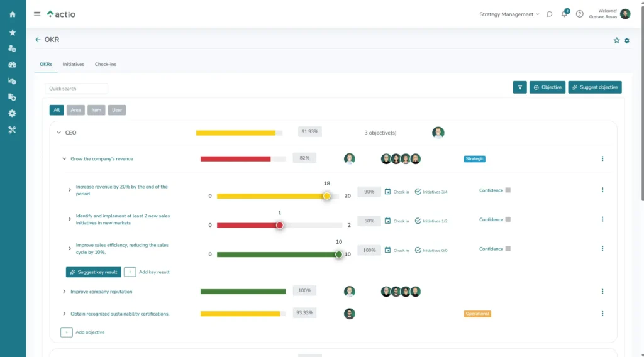Click the home icon in the left sidebar
Screen dimensions: 644x357
tap(12, 14)
